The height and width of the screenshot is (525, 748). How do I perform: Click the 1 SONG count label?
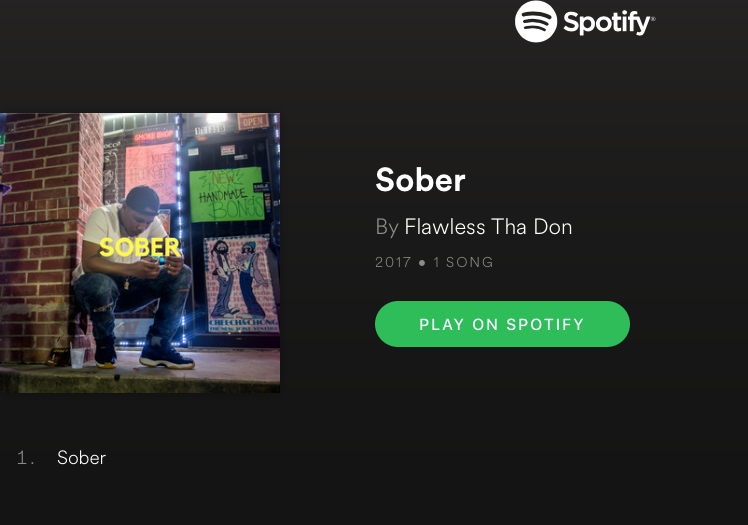463,262
